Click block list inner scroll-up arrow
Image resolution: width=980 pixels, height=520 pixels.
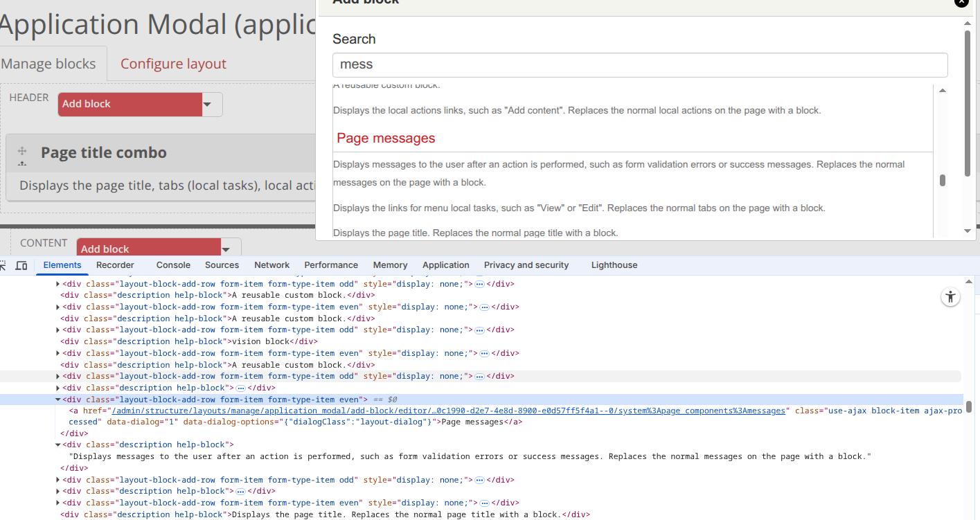(942, 91)
